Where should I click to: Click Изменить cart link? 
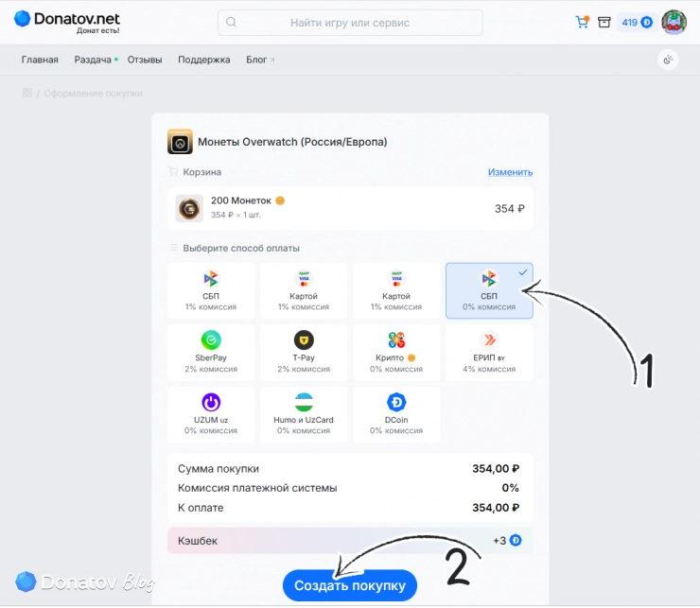click(510, 172)
